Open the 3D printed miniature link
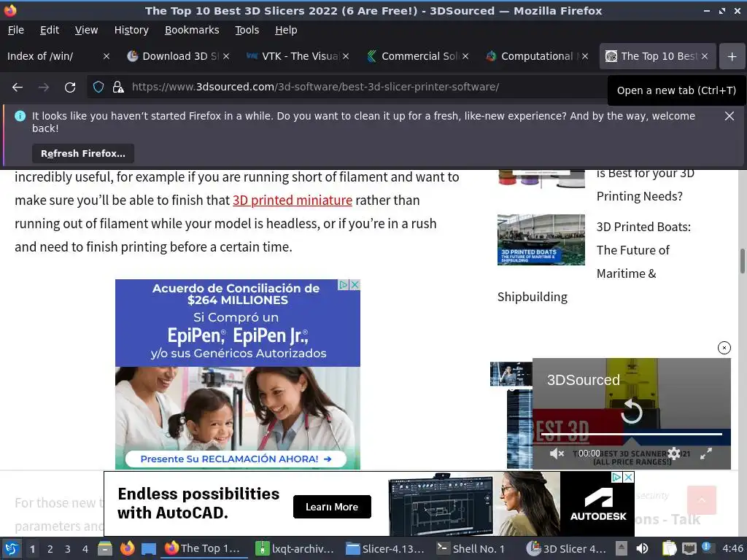 point(293,201)
